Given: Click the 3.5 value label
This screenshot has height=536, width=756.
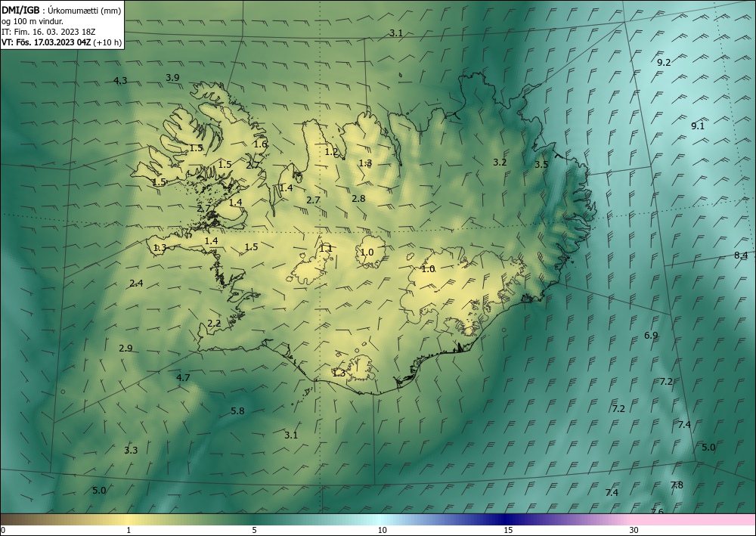Looking at the screenshot, I should tap(541, 164).
